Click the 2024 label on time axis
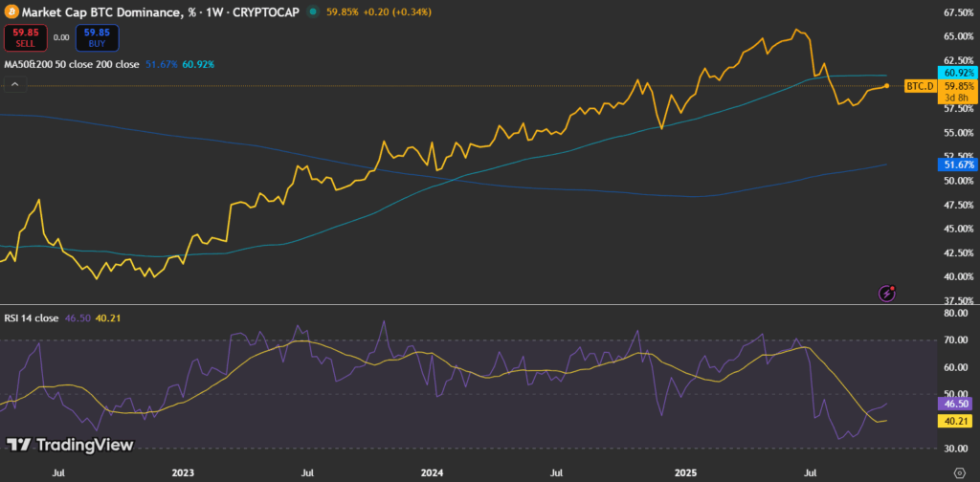 click(x=432, y=472)
